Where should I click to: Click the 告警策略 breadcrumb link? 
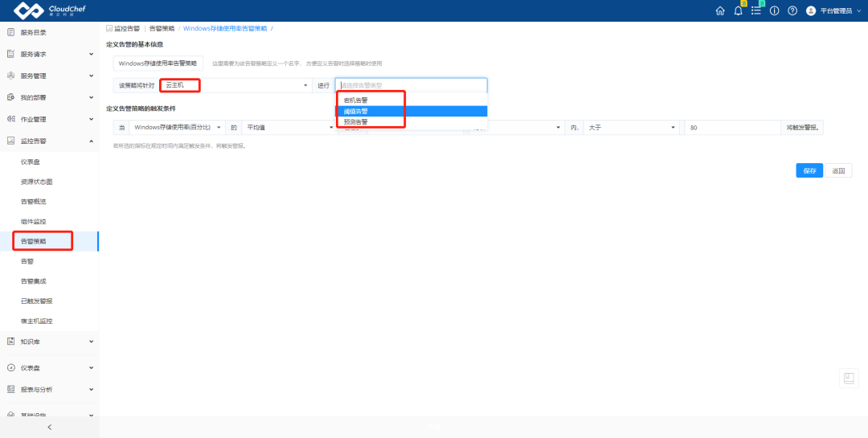pyautogui.click(x=162, y=27)
